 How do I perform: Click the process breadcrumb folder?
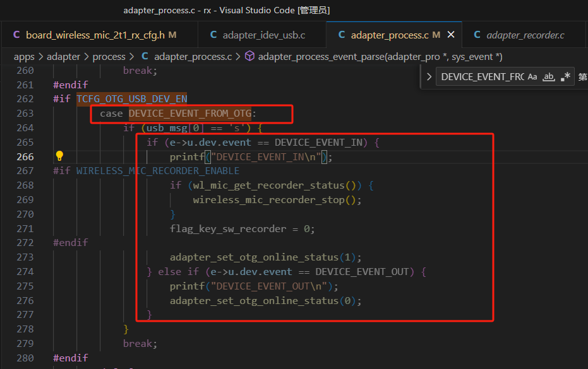pyautogui.click(x=109, y=57)
